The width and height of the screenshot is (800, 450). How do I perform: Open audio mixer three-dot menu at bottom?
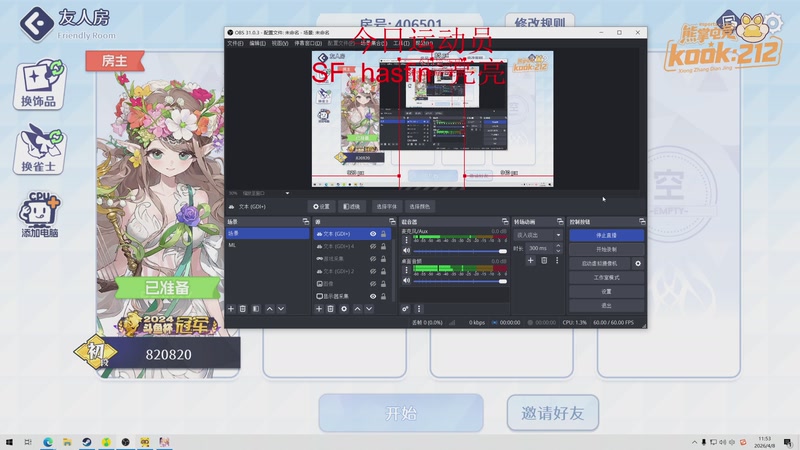(419, 309)
